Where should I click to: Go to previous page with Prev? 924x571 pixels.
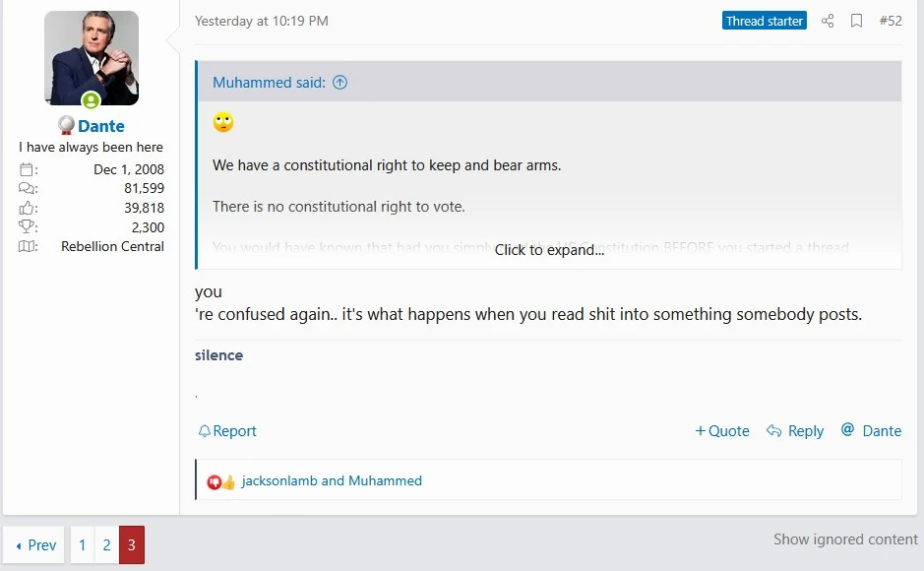tap(36, 545)
